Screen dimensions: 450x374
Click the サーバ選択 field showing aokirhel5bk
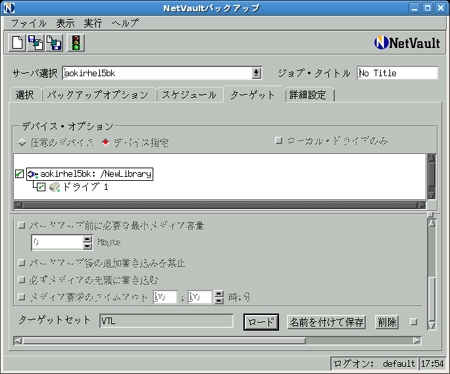point(157,73)
